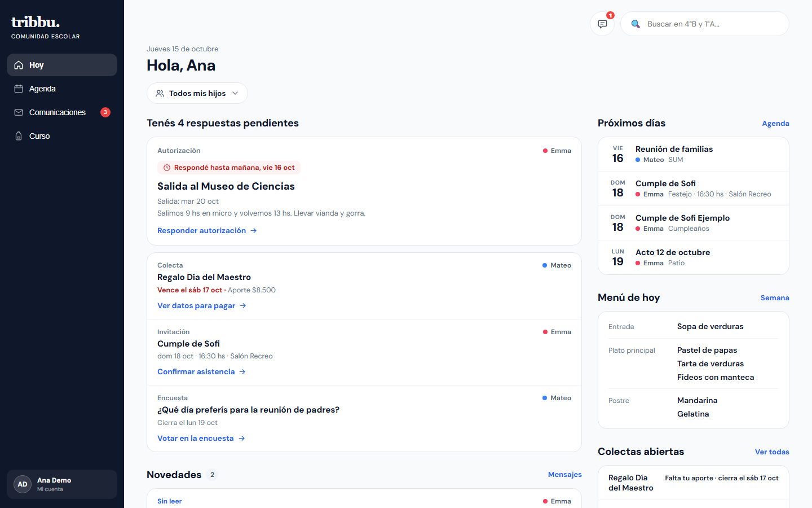Click the envelope icon beside Comunicaciones
The height and width of the screenshot is (508, 812).
(19, 112)
